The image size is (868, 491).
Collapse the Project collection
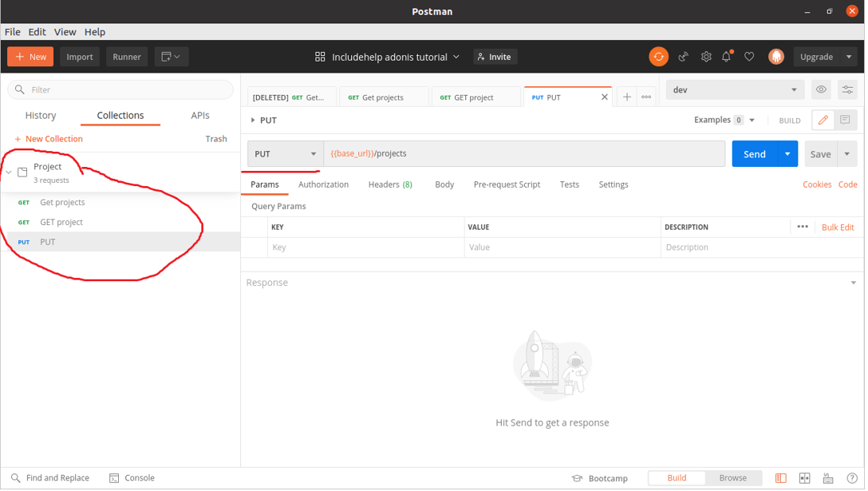[8, 171]
